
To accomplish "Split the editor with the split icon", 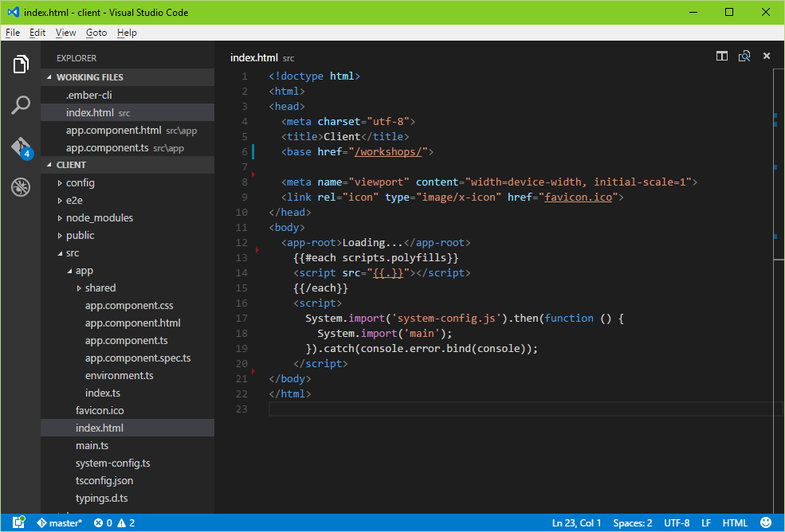I will tap(721, 56).
